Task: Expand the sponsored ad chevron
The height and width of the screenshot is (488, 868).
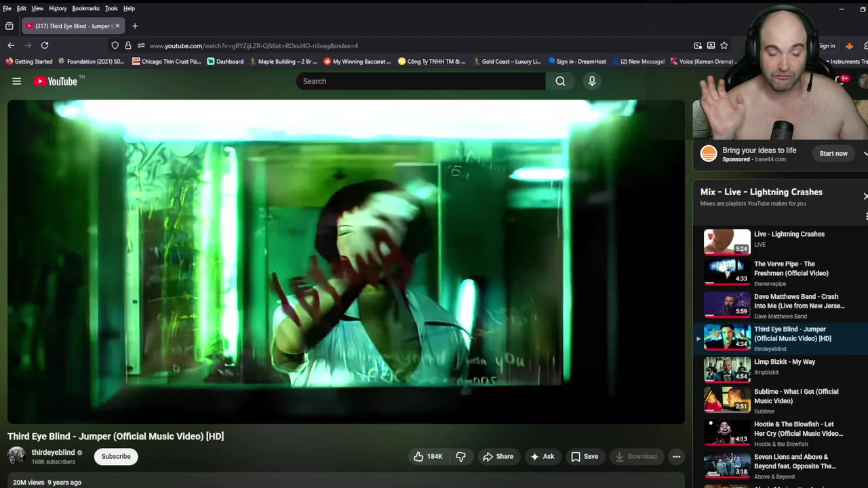Action: point(865,154)
